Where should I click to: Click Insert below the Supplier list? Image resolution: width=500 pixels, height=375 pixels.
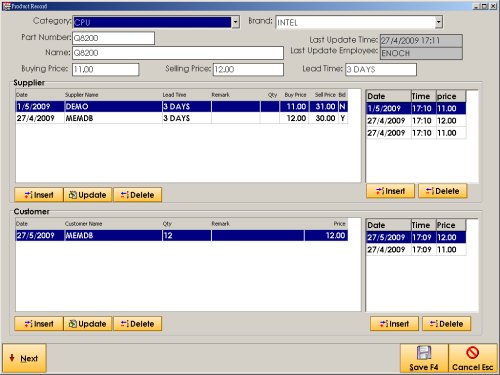pos(39,195)
